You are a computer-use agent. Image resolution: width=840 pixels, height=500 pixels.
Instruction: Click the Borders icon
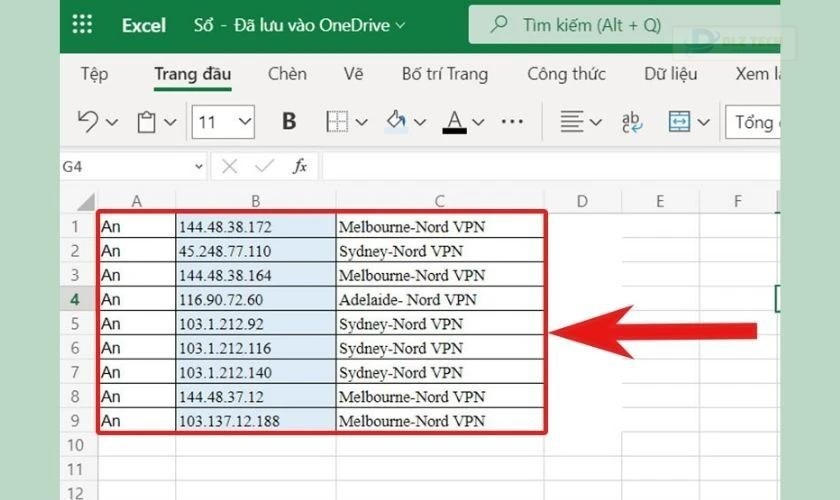pos(337,122)
